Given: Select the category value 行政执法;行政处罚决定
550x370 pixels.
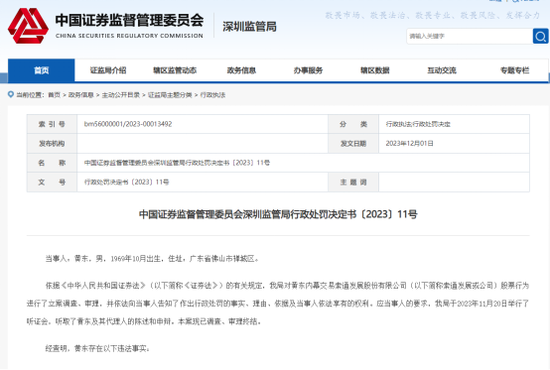Looking at the screenshot, I should click(418, 124).
